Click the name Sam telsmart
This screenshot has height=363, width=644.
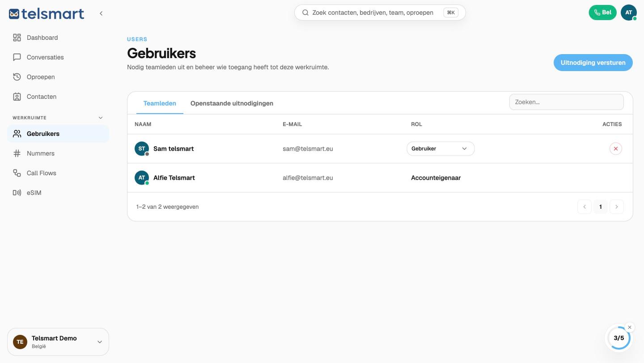coord(174,148)
